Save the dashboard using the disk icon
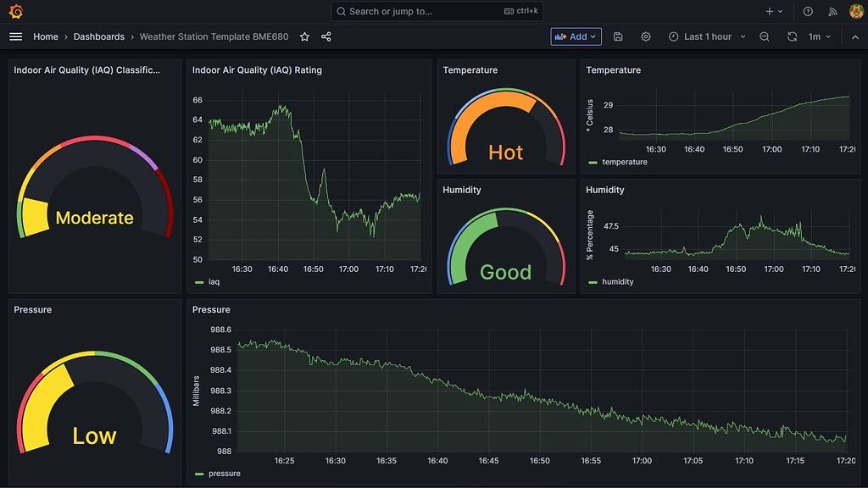 pos(620,36)
